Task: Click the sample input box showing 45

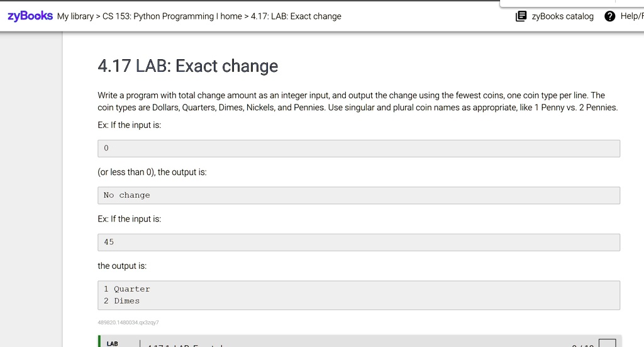Action: coord(358,242)
